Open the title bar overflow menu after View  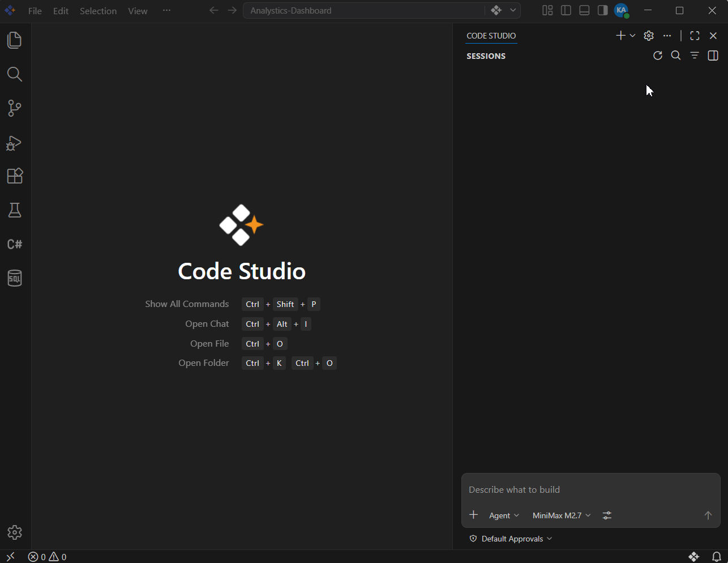[x=166, y=10]
